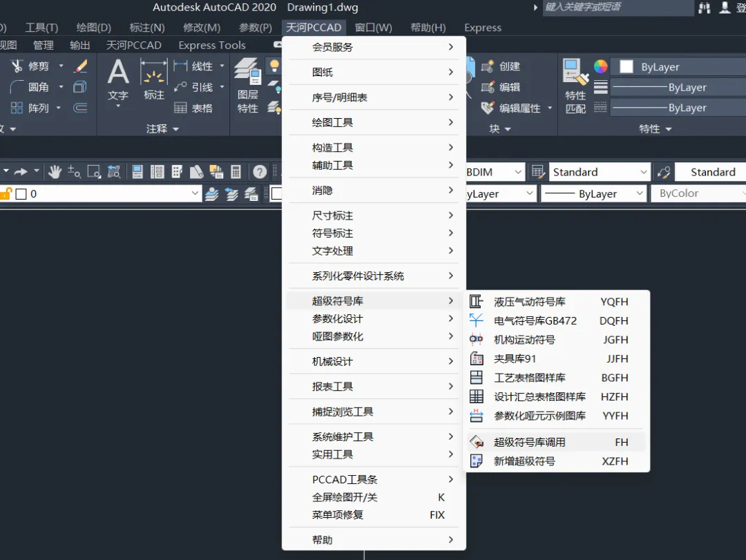The image size is (746, 560).
Task: Select the Trim (修剪) scissors tool
Action: [x=30, y=66]
